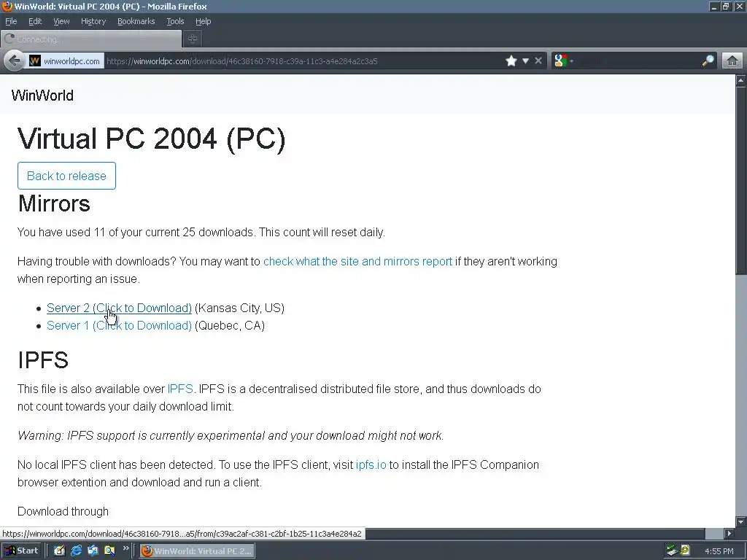Click the IPFS section heading
Viewport: 747px width, 560px height.
(43, 360)
